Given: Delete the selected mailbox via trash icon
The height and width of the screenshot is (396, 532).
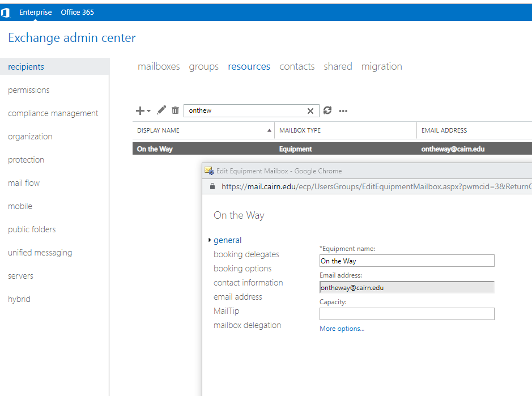Looking at the screenshot, I should (x=175, y=110).
